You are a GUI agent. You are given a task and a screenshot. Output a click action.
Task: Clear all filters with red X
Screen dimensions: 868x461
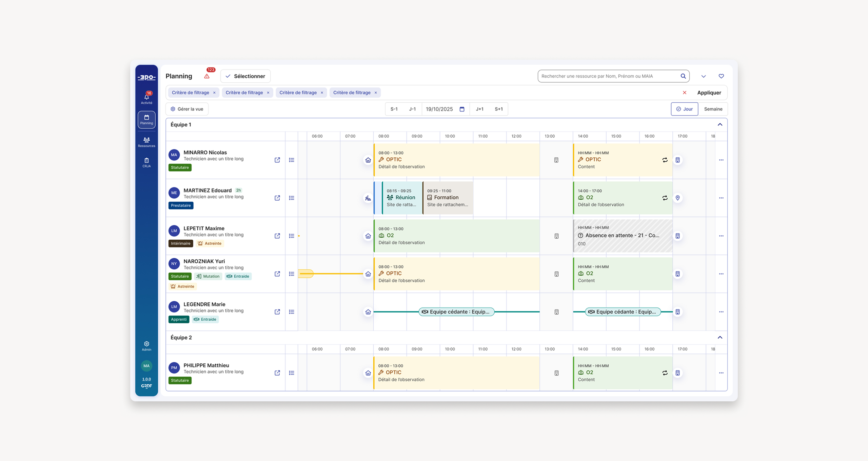[x=685, y=93]
